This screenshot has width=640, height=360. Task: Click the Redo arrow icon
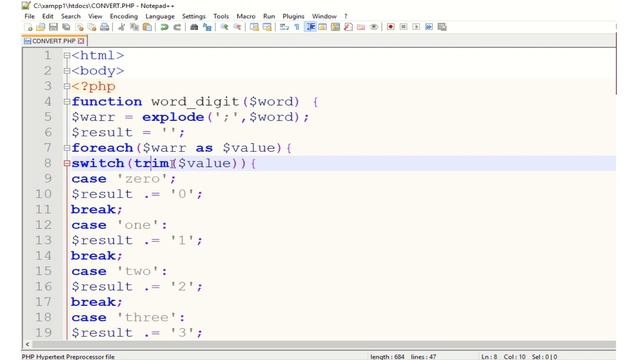click(x=177, y=27)
